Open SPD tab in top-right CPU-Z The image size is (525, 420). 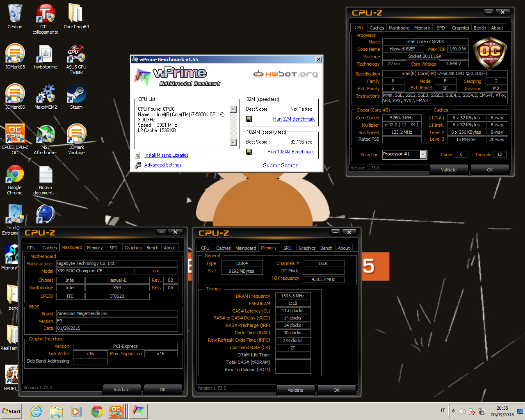click(x=441, y=28)
